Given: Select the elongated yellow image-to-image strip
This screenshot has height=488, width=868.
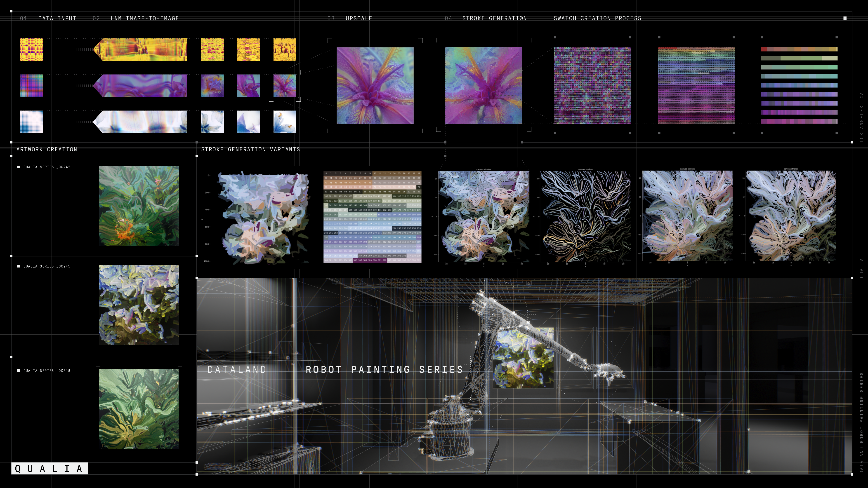Looking at the screenshot, I should click(x=140, y=49).
